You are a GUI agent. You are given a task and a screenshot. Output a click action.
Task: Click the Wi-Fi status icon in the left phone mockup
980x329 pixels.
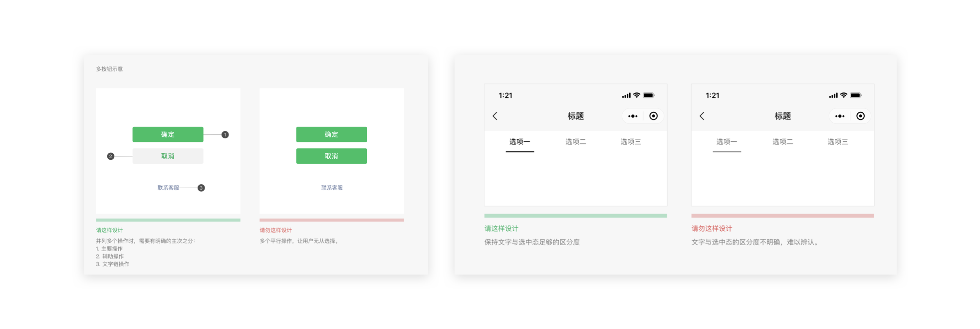pos(637,95)
